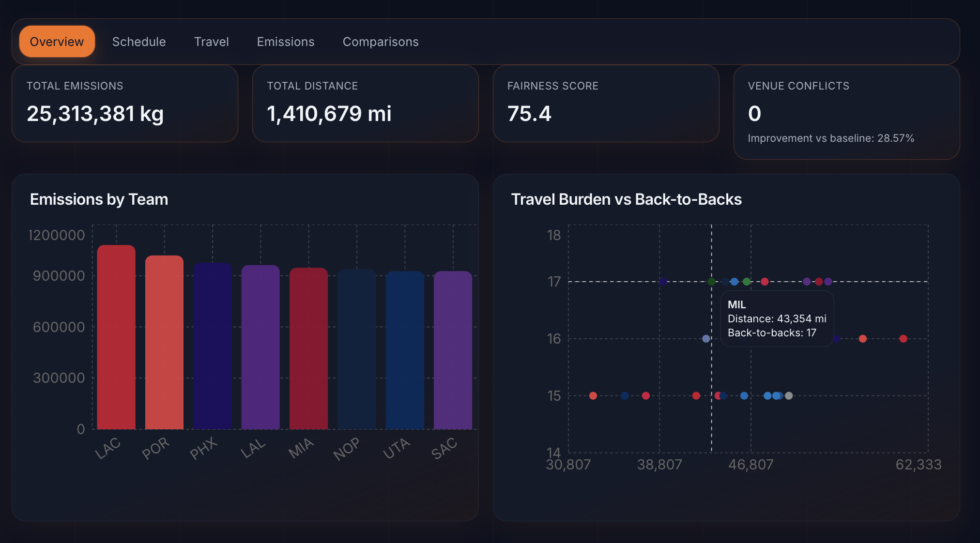Click the Total Emissions card
Screen dimensions: 980x543
(x=125, y=104)
